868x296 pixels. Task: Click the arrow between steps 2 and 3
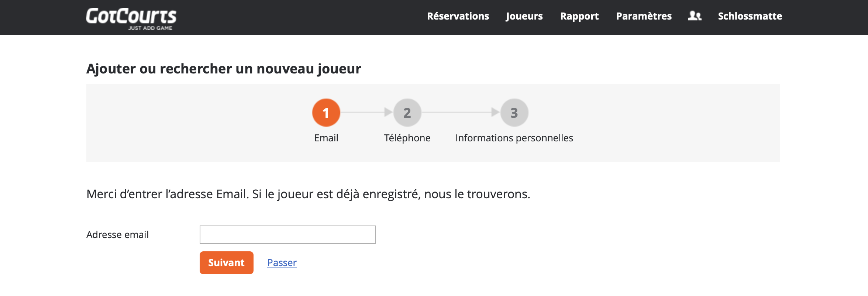[461, 112]
